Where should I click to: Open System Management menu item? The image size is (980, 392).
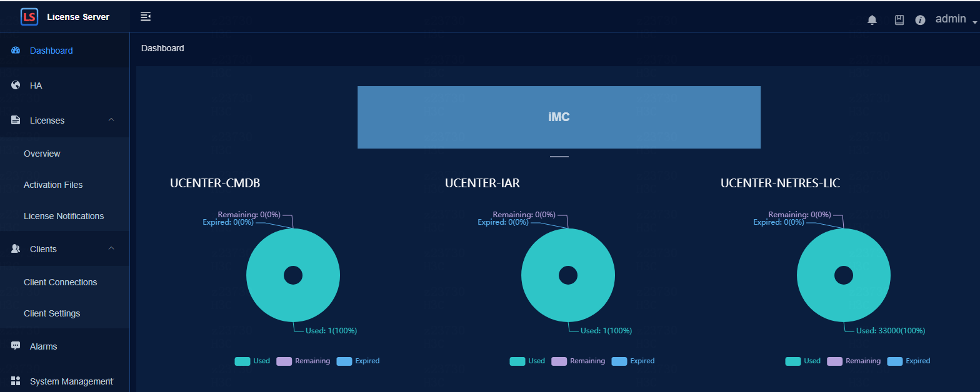pos(65,381)
